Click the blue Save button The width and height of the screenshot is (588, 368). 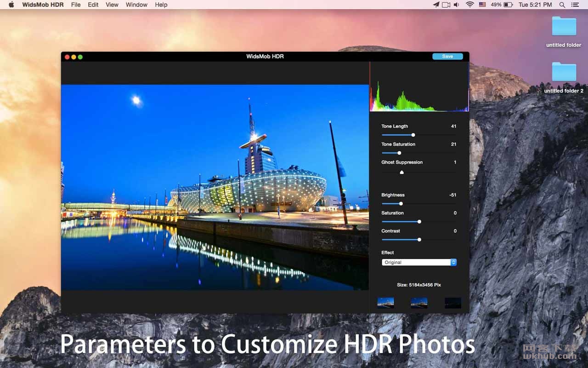pyautogui.click(x=447, y=56)
